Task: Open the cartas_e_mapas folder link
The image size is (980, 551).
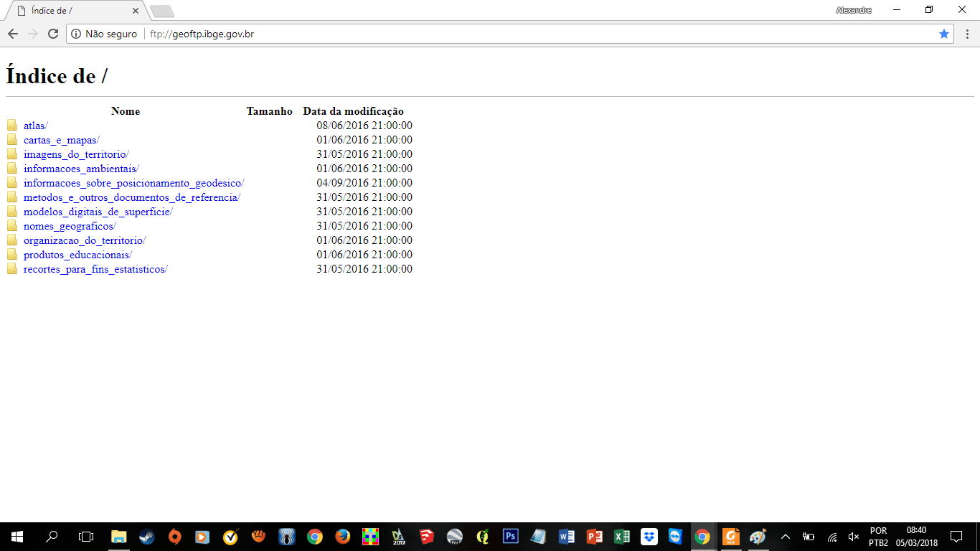Action: click(60, 140)
